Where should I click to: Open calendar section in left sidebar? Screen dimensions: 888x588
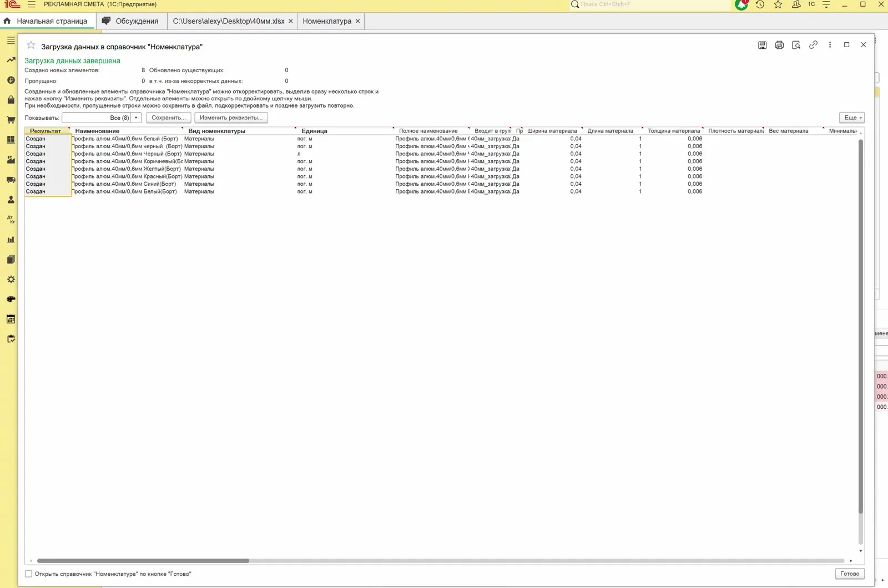(11, 319)
